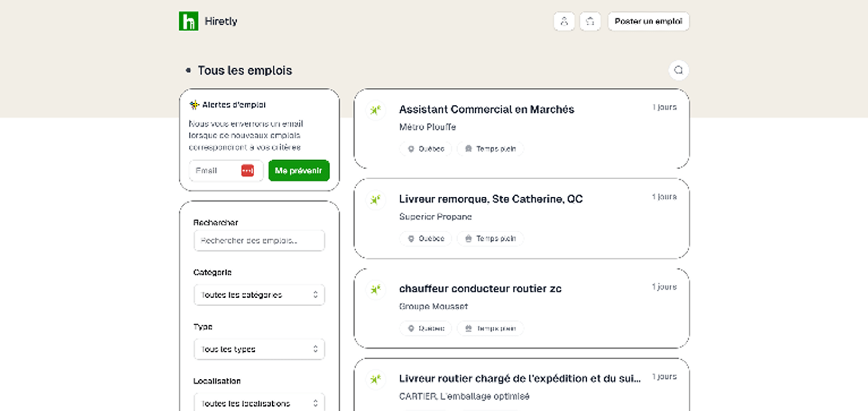This screenshot has height=411, width=868.
Task: Expand the Localisation dropdown
Action: (x=259, y=403)
